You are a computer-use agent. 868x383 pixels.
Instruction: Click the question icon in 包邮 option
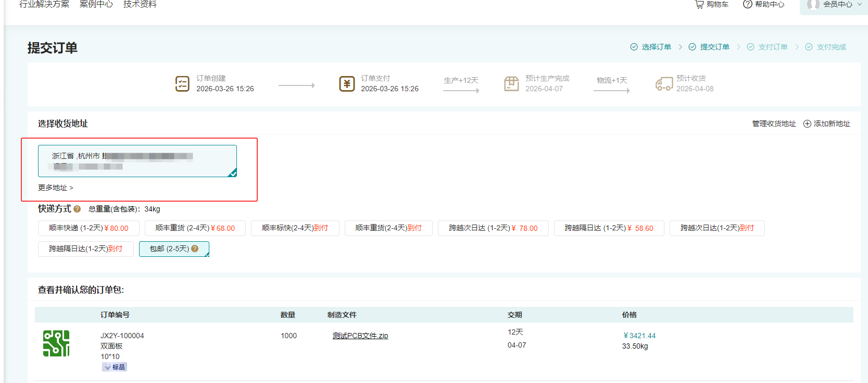point(195,249)
